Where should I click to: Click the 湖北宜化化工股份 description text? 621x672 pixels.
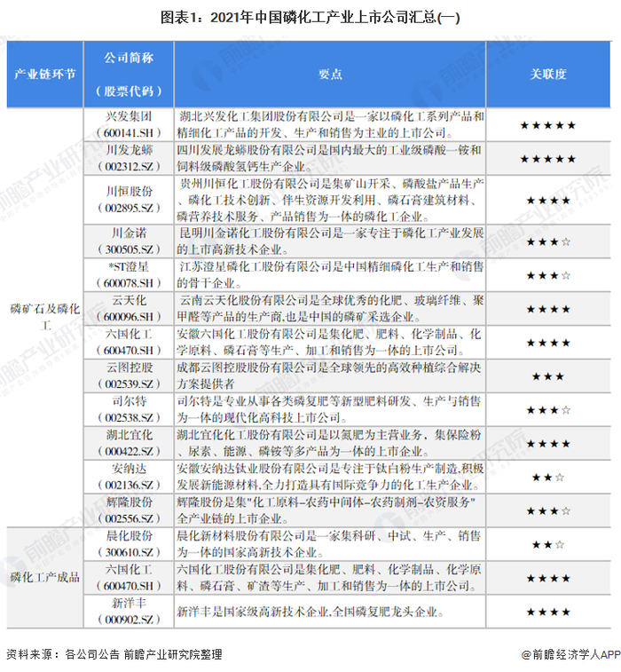[330, 443]
